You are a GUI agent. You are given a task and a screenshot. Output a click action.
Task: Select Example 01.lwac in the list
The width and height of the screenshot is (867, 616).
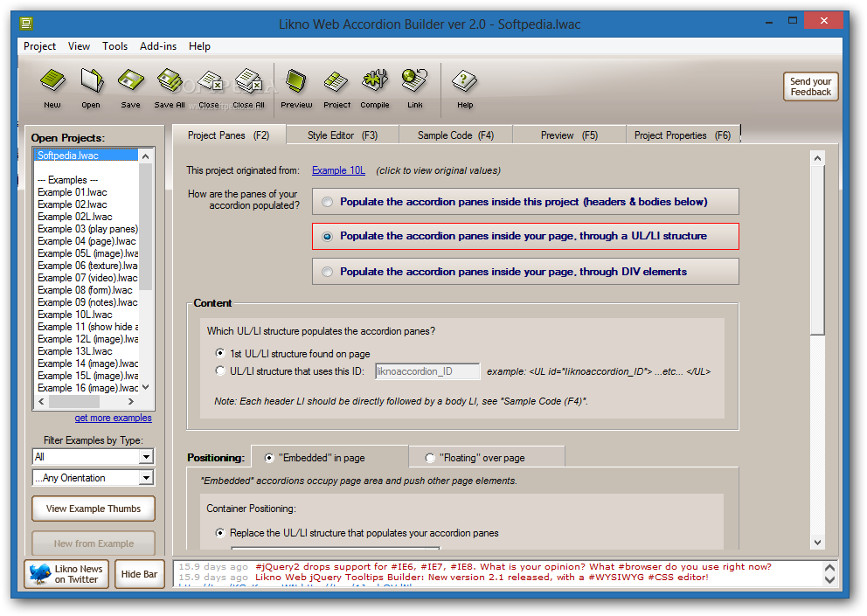(87, 192)
